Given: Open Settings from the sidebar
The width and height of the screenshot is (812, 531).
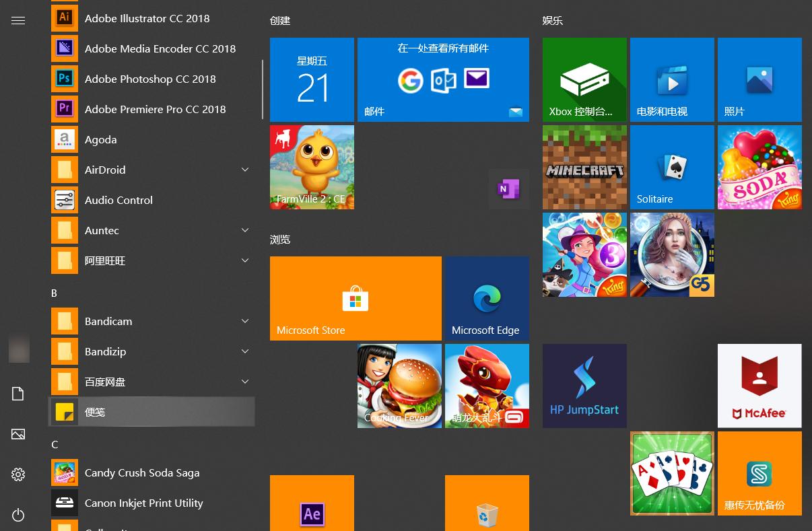Looking at the screenshot, I should pyautogui.click(x=18, y=474).
